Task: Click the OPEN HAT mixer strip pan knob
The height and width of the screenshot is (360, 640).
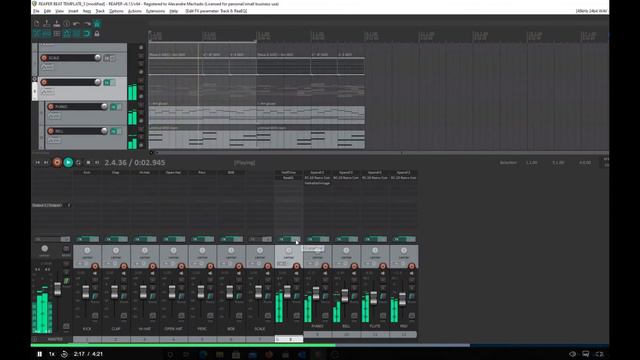Action: pyautogui.click(x=173, y=250)
